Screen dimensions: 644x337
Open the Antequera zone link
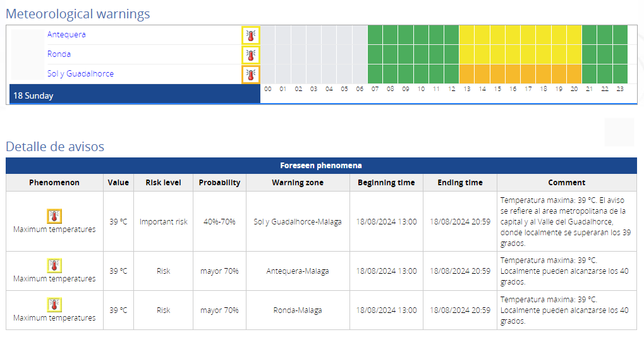tap(66, 34)
